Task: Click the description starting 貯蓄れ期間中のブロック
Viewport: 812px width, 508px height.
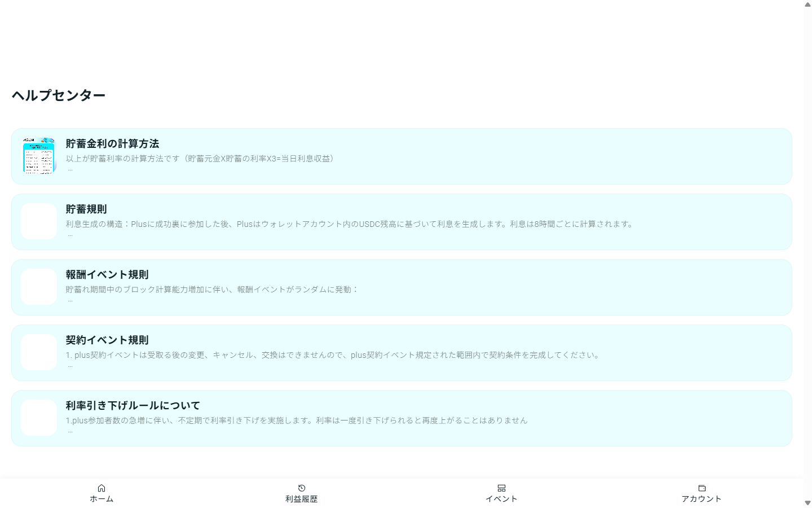Action: [x=213, y=290]
